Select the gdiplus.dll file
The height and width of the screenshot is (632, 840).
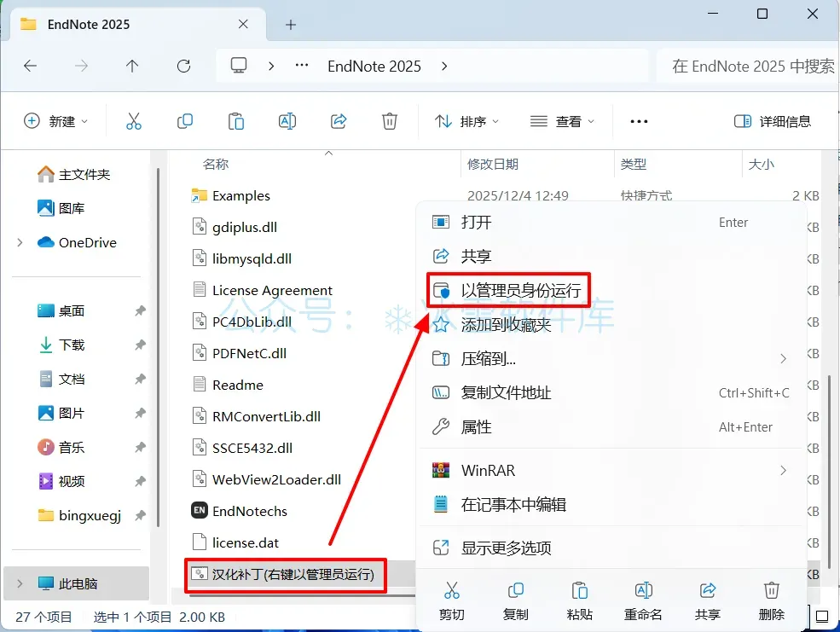(235, 227)
